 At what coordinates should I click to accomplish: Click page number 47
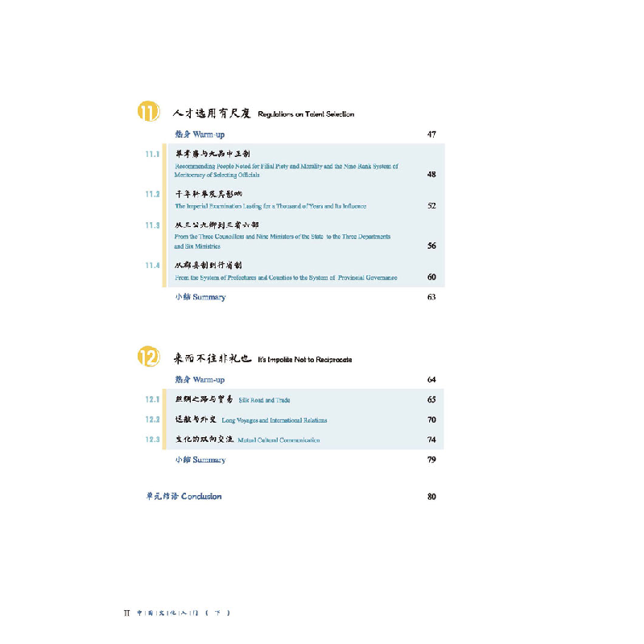(431, 134)
